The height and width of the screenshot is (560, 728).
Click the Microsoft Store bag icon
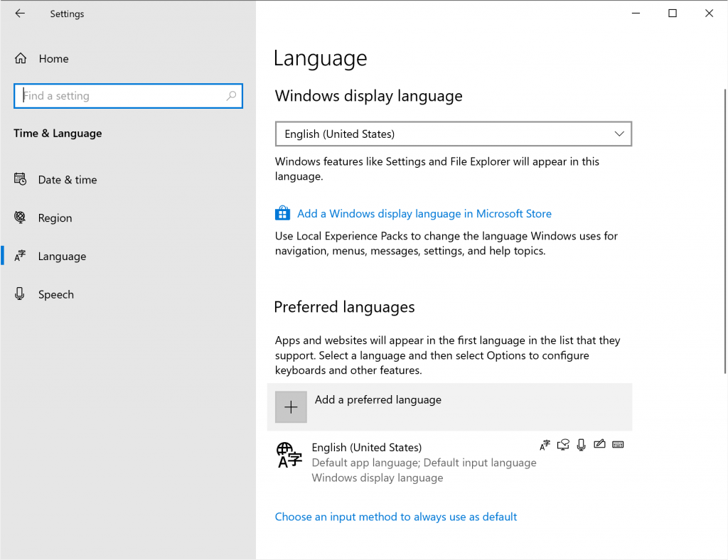pos(282,213)
